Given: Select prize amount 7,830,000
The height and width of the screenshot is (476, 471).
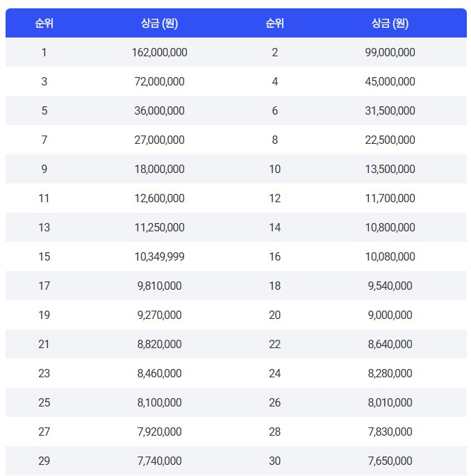Looking at the screenshot, I should [390, 432].
